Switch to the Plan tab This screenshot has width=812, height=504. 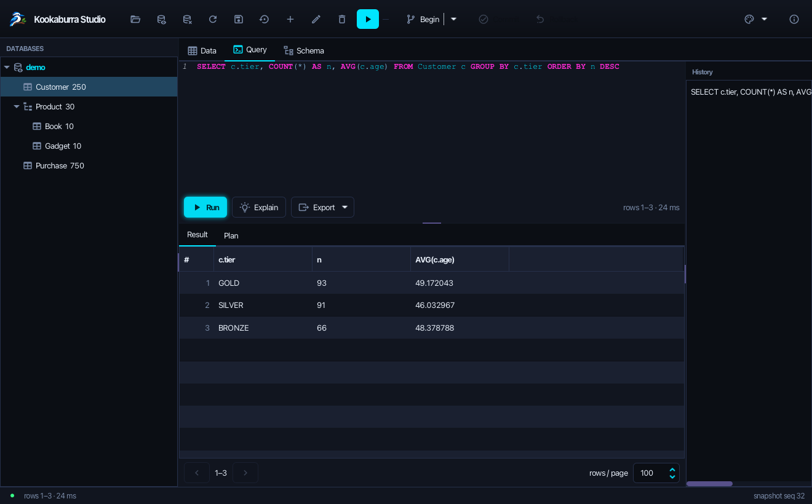(231, 235)
